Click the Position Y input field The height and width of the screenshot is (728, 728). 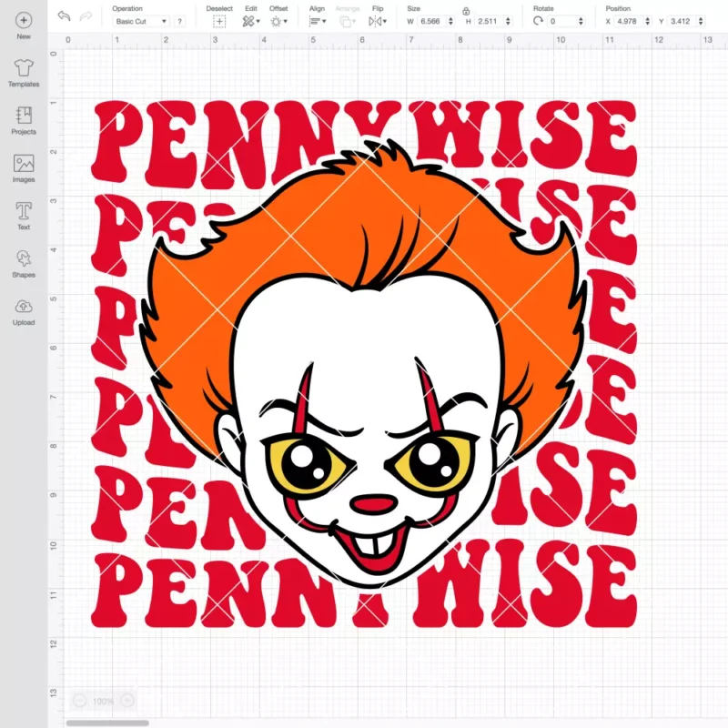pos(682,21)
